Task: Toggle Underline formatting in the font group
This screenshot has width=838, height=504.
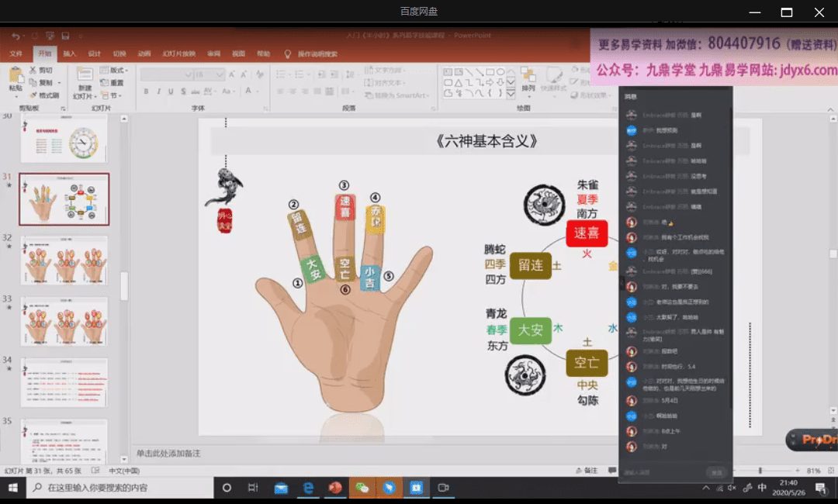Action: tap(171, 91)
